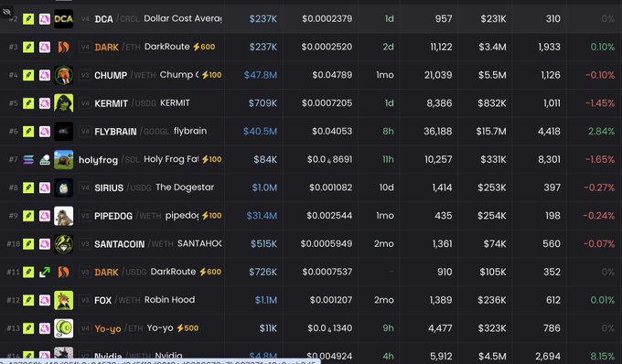Viewport: 622px width, 364px height.
Task: Click the 21,039 transactions value in CHUMP row
Action: pos(438,75)
